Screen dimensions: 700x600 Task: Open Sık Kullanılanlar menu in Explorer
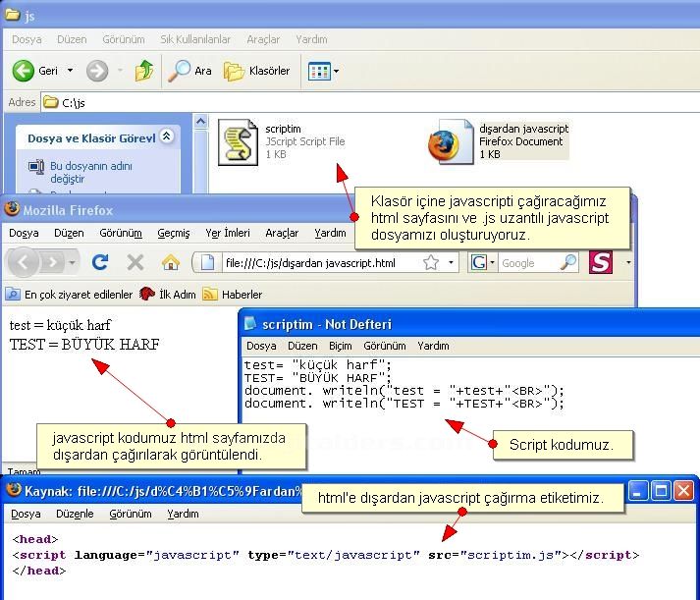coord(195,39)
